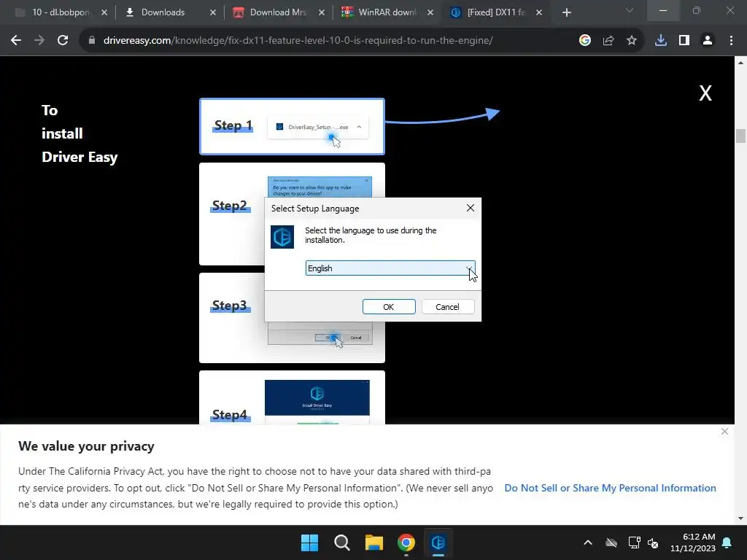Close the 'Download Mrs' tab

point(322,12)
